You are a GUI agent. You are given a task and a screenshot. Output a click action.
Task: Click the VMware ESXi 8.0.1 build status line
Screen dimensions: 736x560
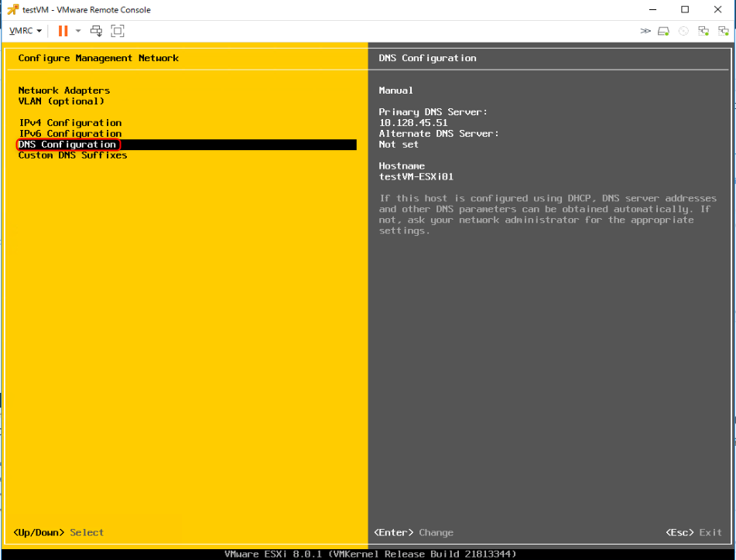pos(370,555)
